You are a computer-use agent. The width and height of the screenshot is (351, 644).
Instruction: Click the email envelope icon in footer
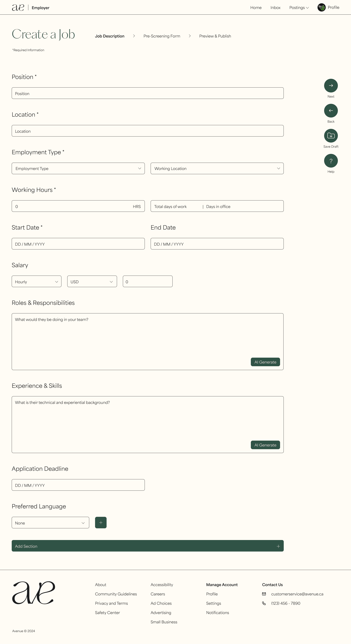(x=264, y=594)
